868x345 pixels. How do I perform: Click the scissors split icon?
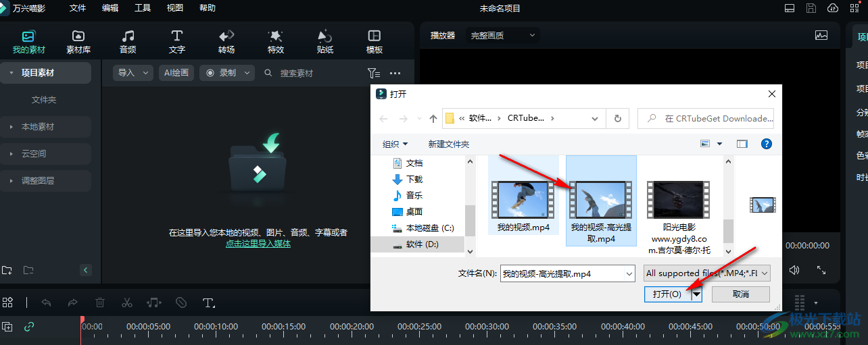(x=127, y=302)
